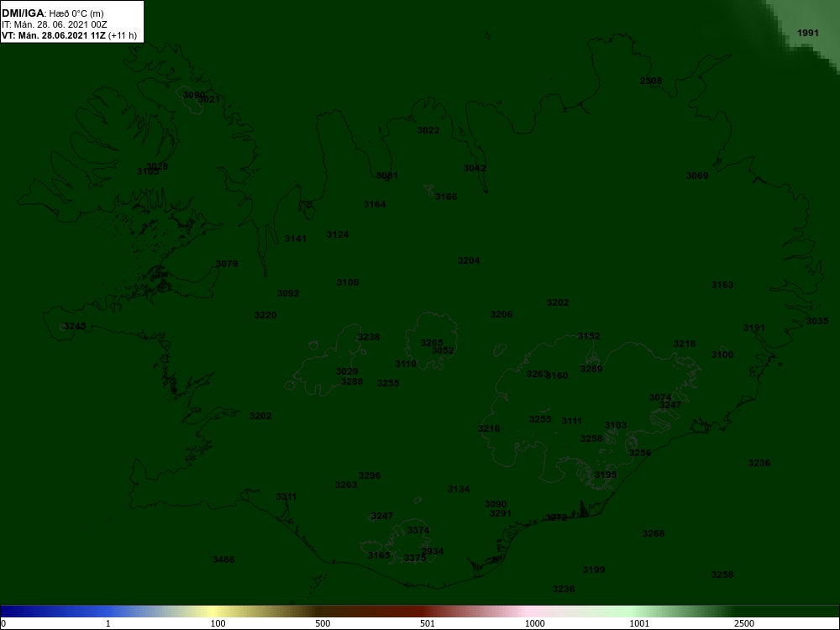Viewport: 840px width, 630px height.
Task: Select the 3265 value on the glacier
Action: click(x=432, y=343)
